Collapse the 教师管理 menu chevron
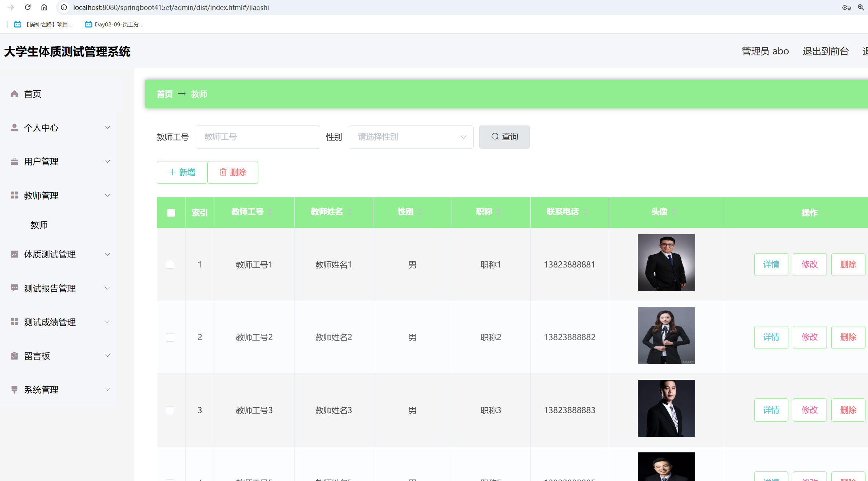868x481 pixels. 107,195
